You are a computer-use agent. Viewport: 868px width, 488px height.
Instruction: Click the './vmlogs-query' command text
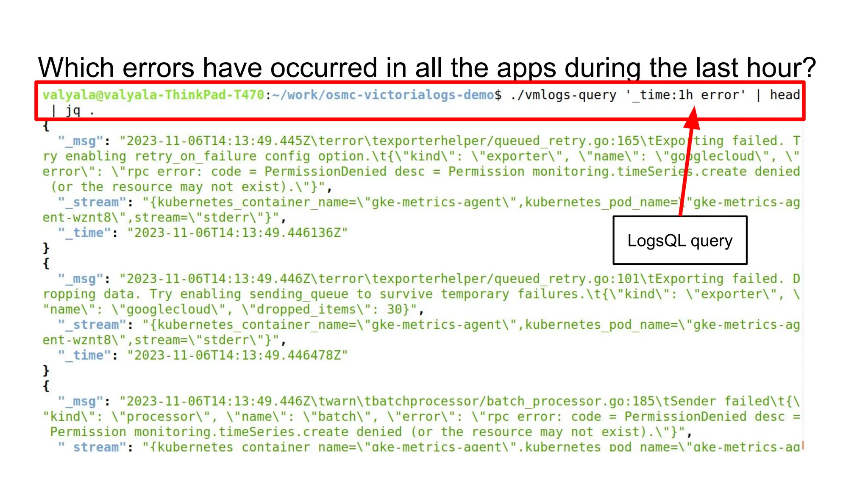563,95
